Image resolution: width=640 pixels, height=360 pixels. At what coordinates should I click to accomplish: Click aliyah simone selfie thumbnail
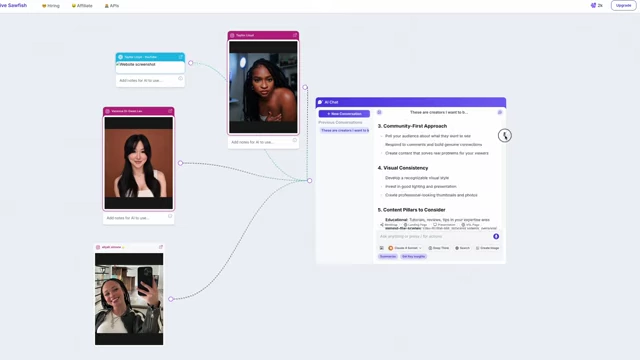tap(129, 299)
